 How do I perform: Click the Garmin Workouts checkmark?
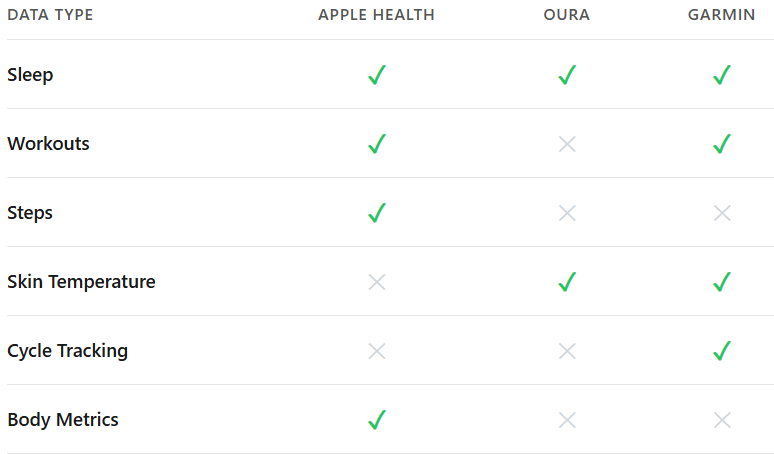(x=722, y=144)
